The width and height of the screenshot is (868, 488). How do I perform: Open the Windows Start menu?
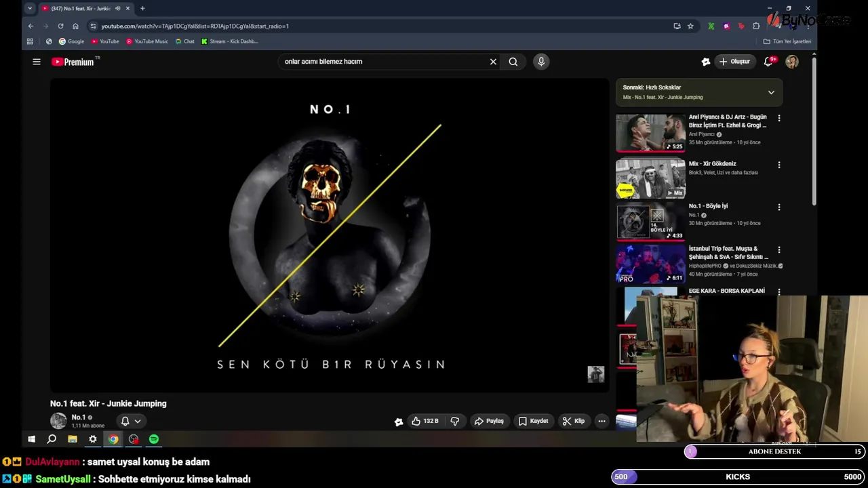click(31, 439)
